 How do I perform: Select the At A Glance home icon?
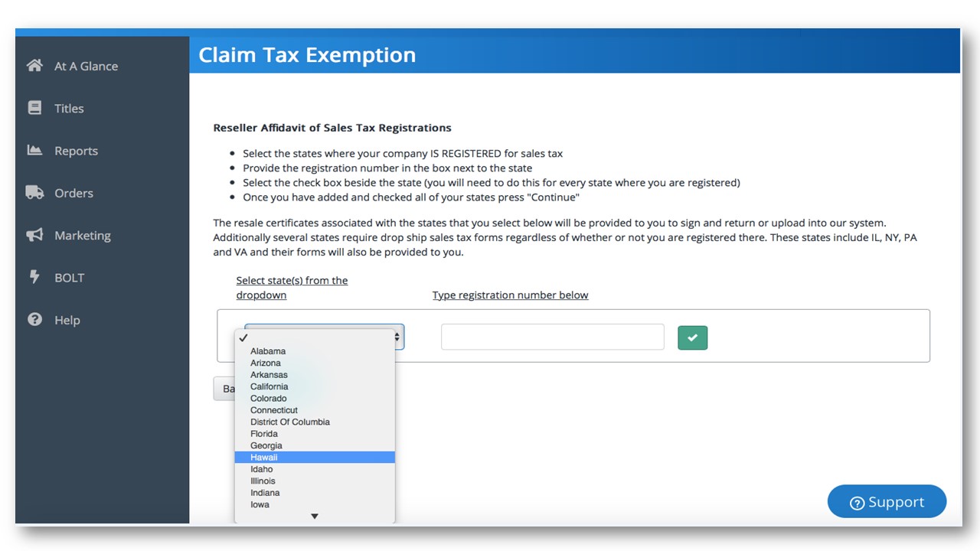[x=34, y=66]
